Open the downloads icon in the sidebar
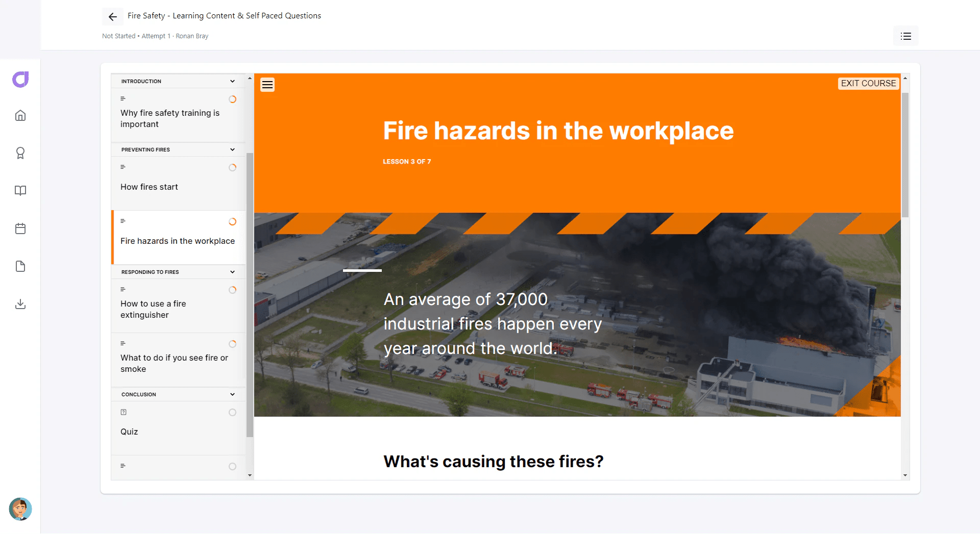The height and width of the screenshot is (534, 980). [20, 304]
